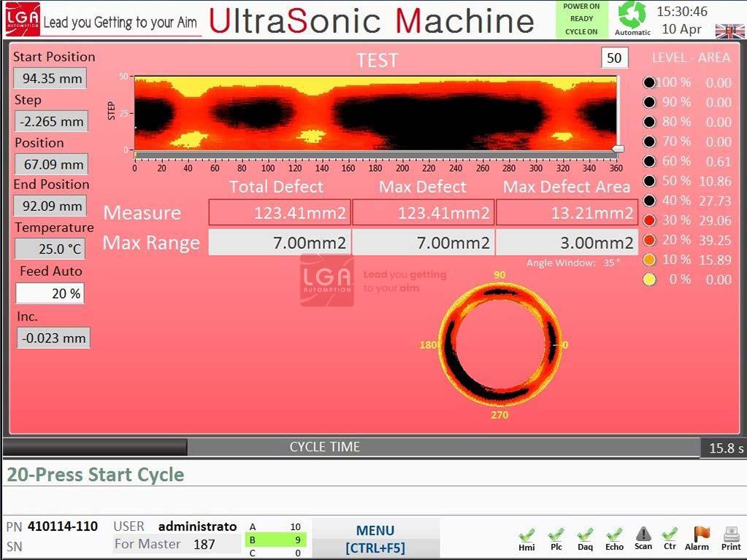Click the Cycle Time progress bar
The width and height of the screenshot is (747, 560).
coord(351,447)
